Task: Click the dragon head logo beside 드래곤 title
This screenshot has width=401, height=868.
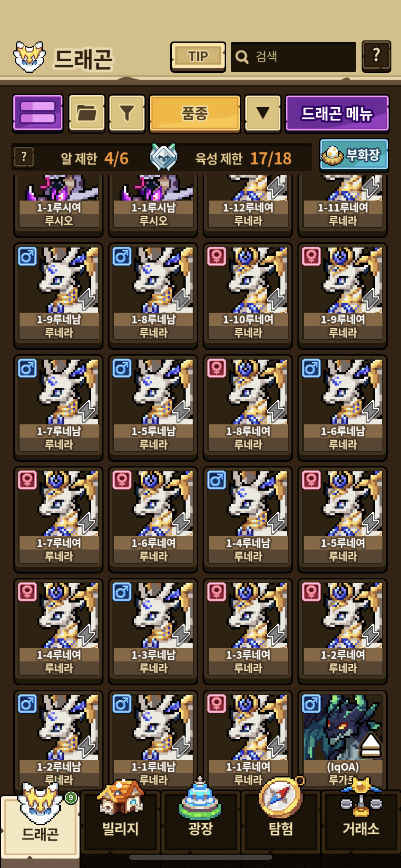Action: pos(29,57)
